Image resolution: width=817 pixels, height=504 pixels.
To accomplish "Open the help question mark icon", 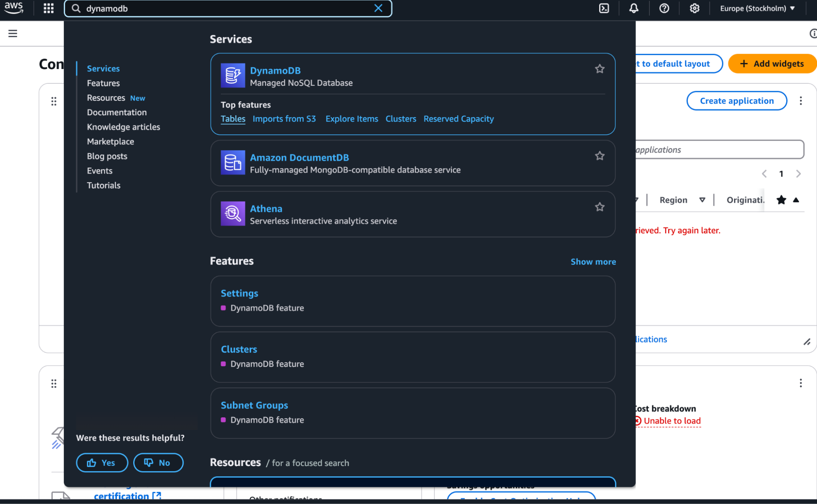I will click(x=664, y=8).
